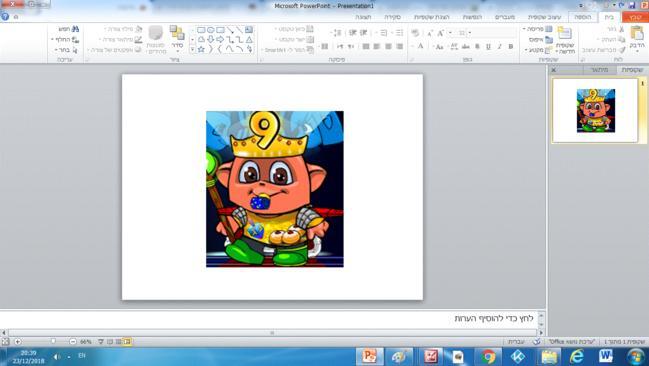The image size is (649, 366).
Task: Click the zoom slider handle in status bar
Action: click(x=53, y=342)
